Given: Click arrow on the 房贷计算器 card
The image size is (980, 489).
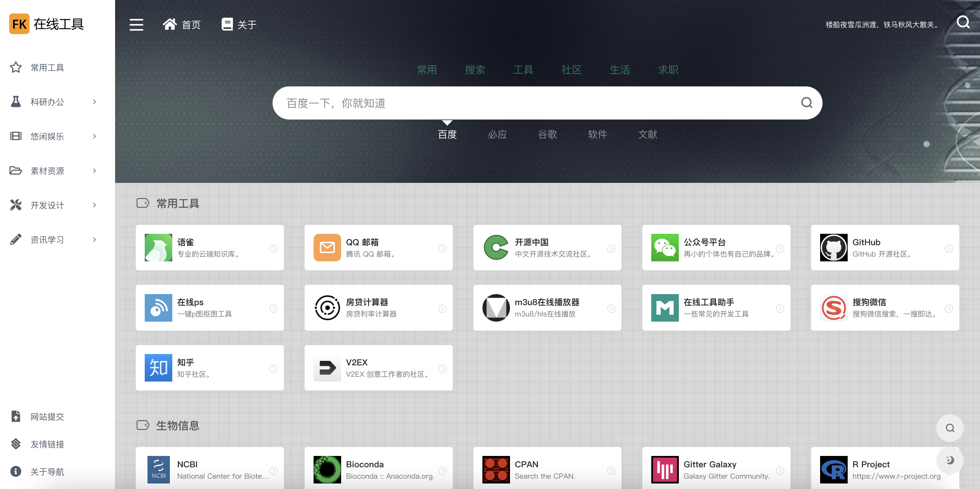Looking at the screenshot, I should [x=442, y=309].
